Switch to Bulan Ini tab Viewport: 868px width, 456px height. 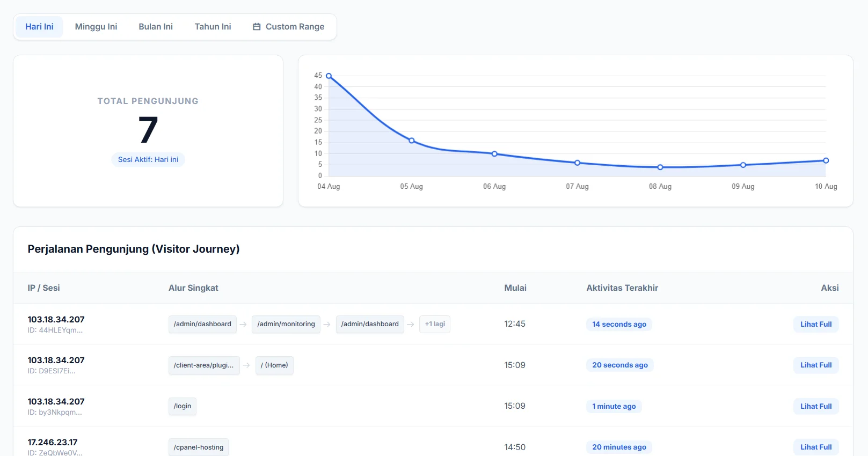tap(156, 27)
